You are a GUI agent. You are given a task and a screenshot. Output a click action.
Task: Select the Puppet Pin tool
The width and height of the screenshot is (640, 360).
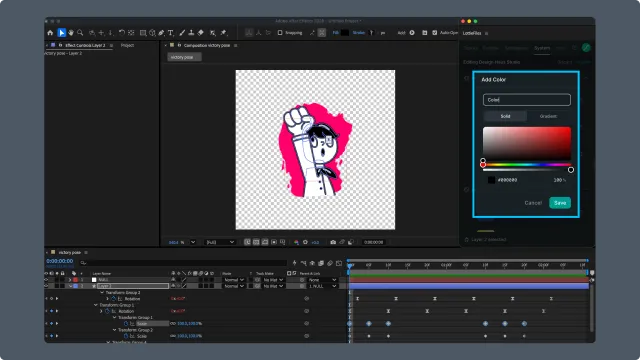coord(223,33)
